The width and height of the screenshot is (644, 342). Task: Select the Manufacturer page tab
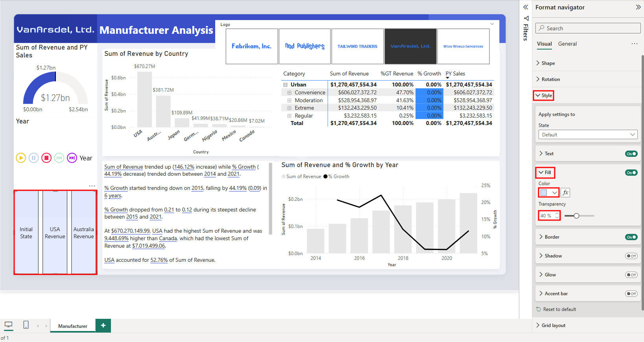click(x=73, y=326)
